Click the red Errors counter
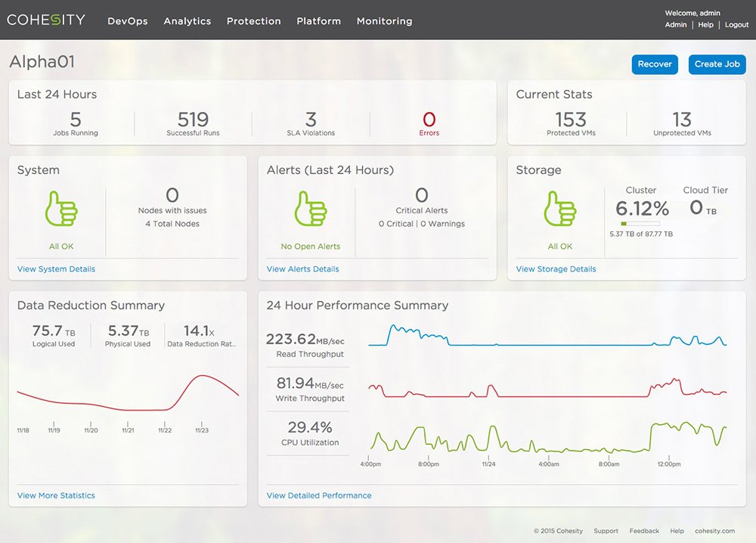756x543 pixels. tap(429, 121)
